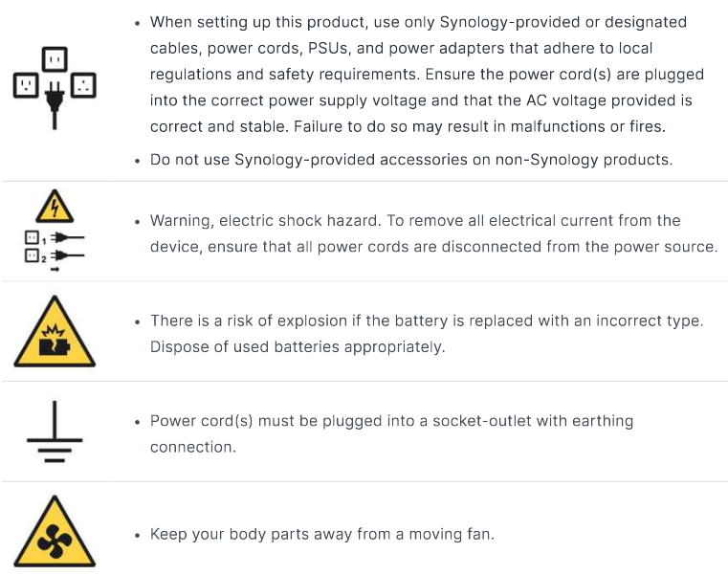Click the word "connection." under earthing text
The image size is (728, 575).
[192, 447]
